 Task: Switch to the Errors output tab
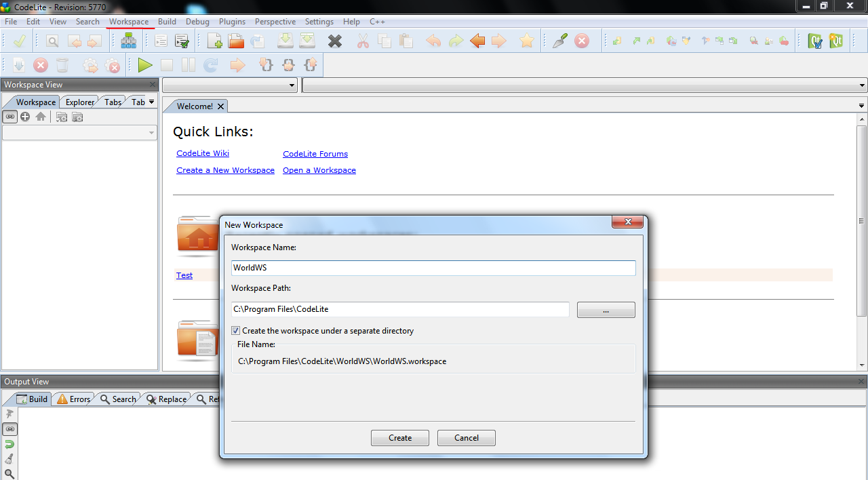tap(73, 399)
